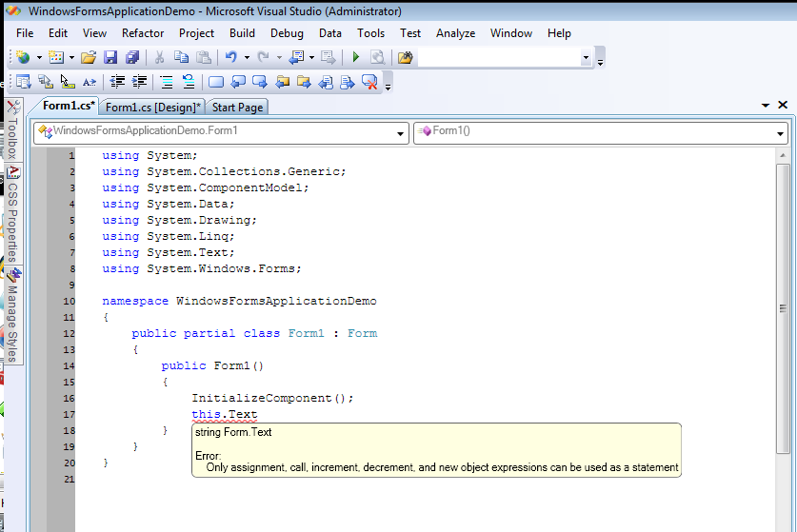
Task: Save Form1.cs with the floppy disk icon
Action: [x=110, y=57]
